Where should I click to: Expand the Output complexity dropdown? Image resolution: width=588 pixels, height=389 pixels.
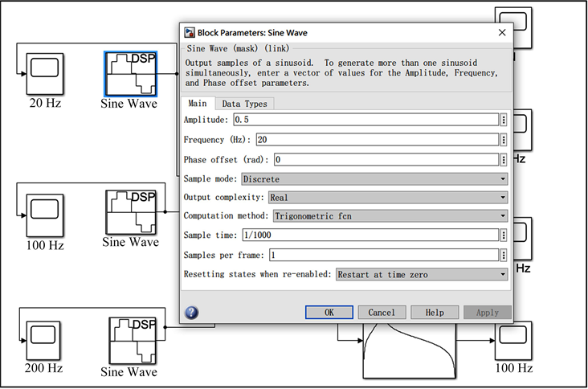click(x=387, y=197)
